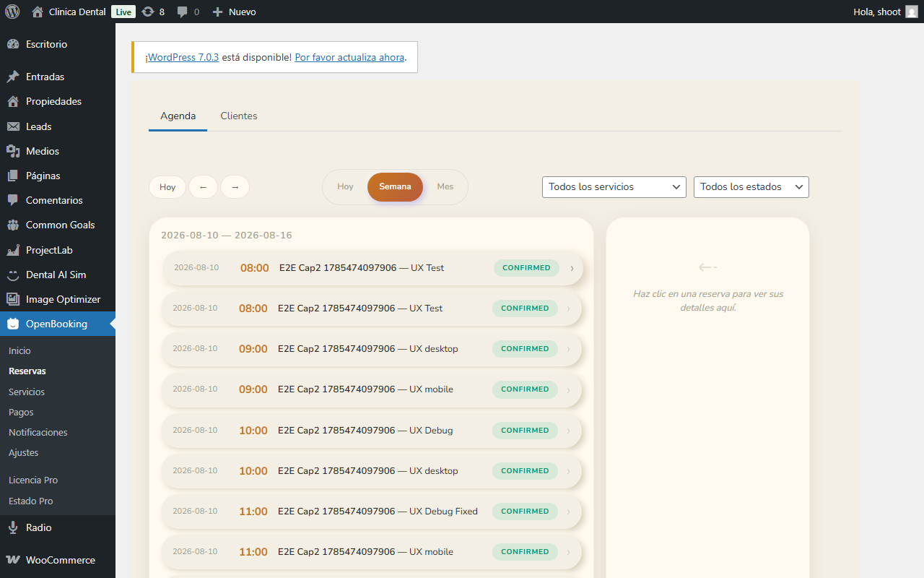Image resolution: width=924 pixels, height=578 pixels.
Task: Switch calendar view to Mes
Action: (445, 186)
